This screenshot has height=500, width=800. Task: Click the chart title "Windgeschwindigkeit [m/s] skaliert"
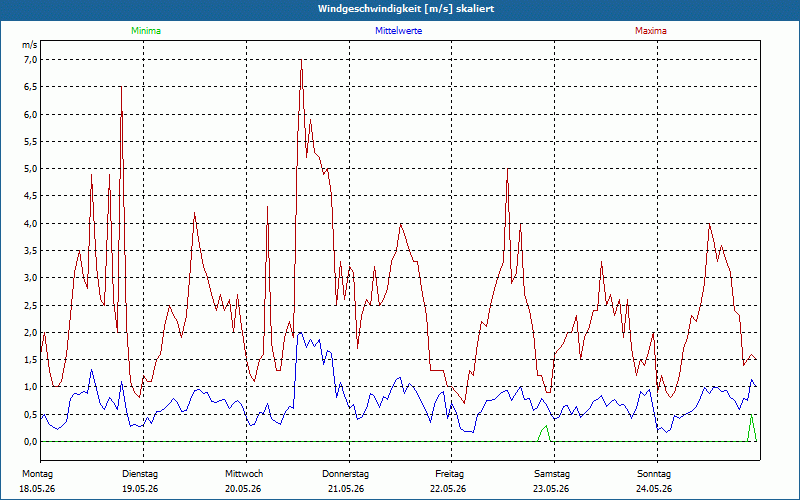pos(406,9)
